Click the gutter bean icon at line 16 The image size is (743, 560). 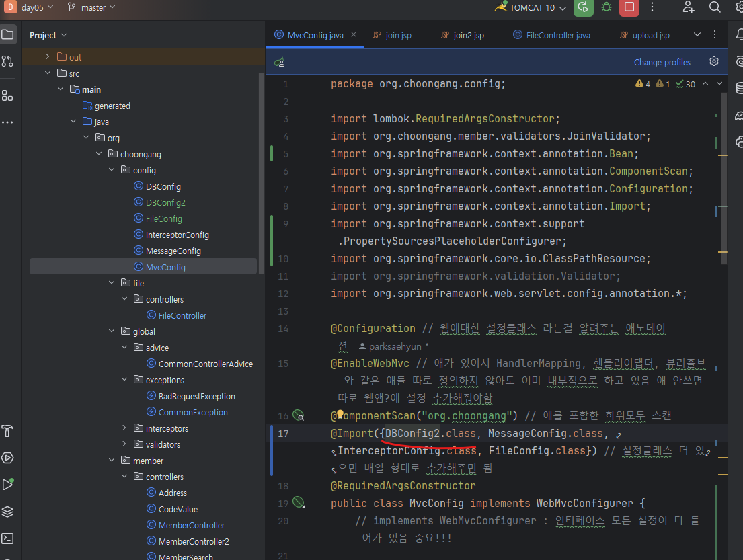click(x=299, y=415)
